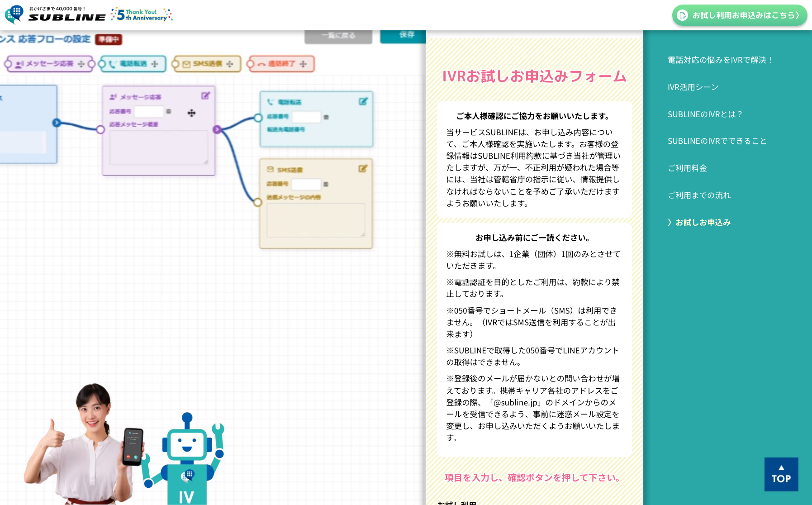Click the input connector of SMS送信 card
The width and height of the screenshot is (812, 505).
pyautogui.click(x=258, y=202)
